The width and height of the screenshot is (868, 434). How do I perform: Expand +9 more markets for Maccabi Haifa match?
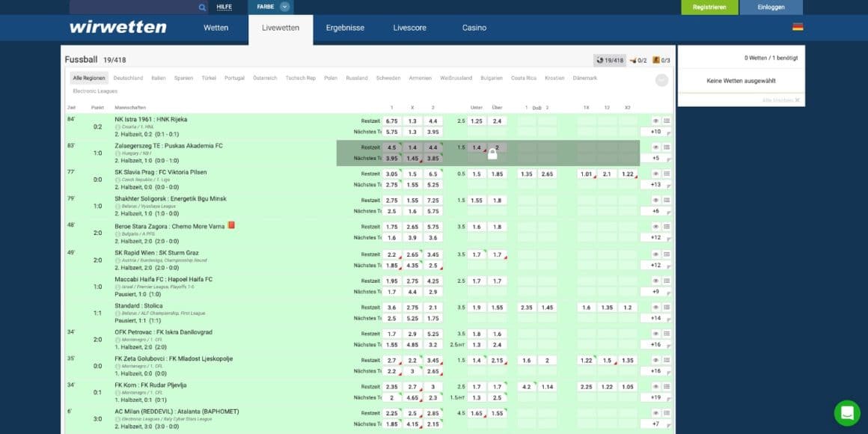656,292
